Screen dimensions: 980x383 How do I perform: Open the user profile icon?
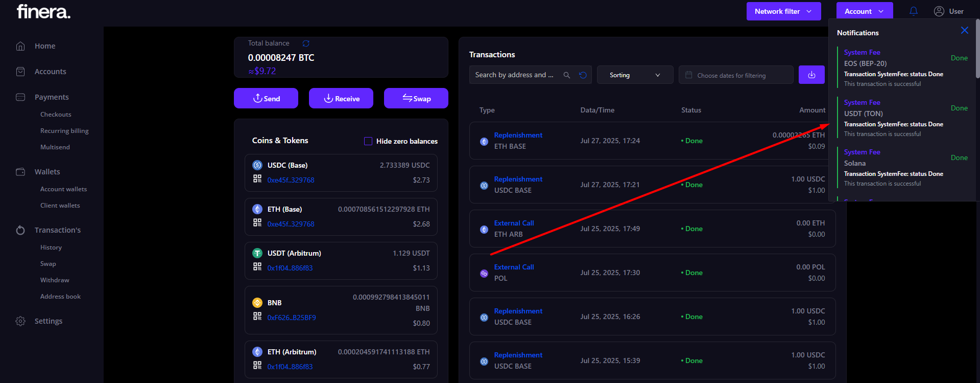(x=939, y=11)
